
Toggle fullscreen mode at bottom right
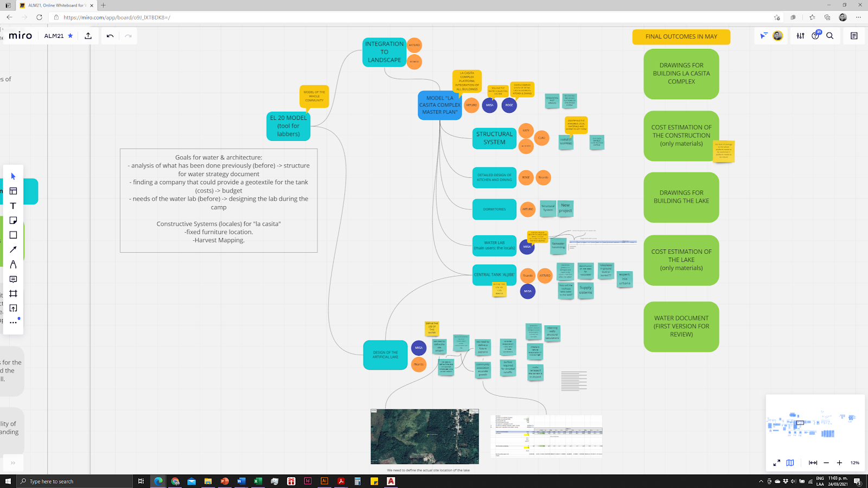point(776,463)
